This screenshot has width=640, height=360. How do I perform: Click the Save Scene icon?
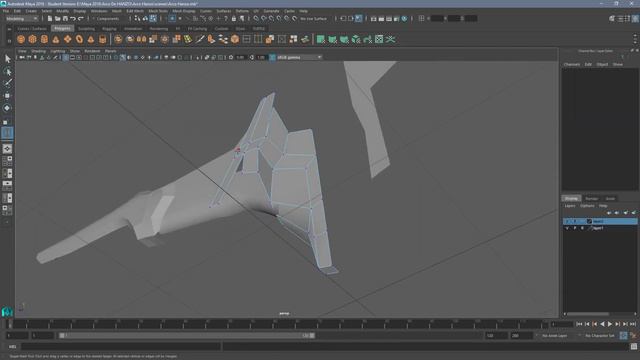pos(65,18)
